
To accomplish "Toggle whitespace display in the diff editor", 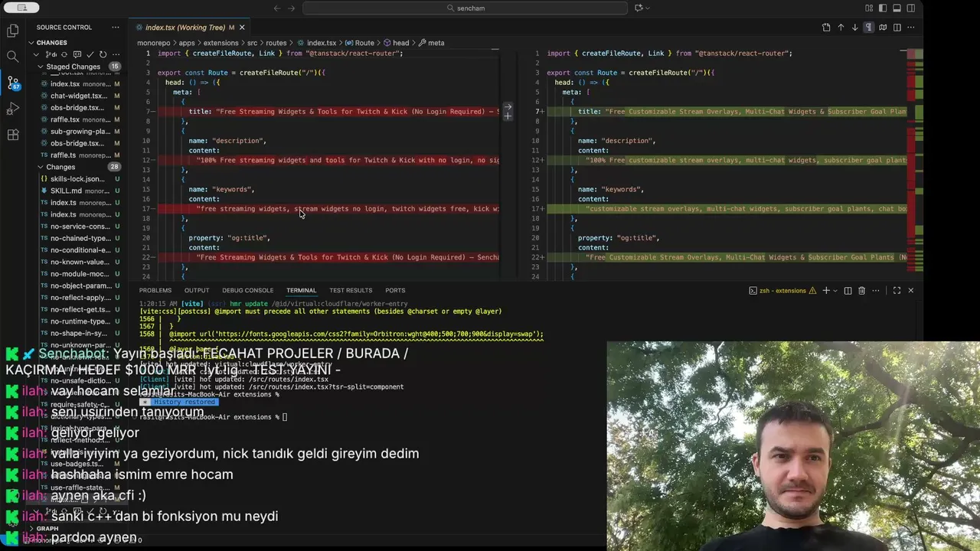I will click(x=869, y=28).
